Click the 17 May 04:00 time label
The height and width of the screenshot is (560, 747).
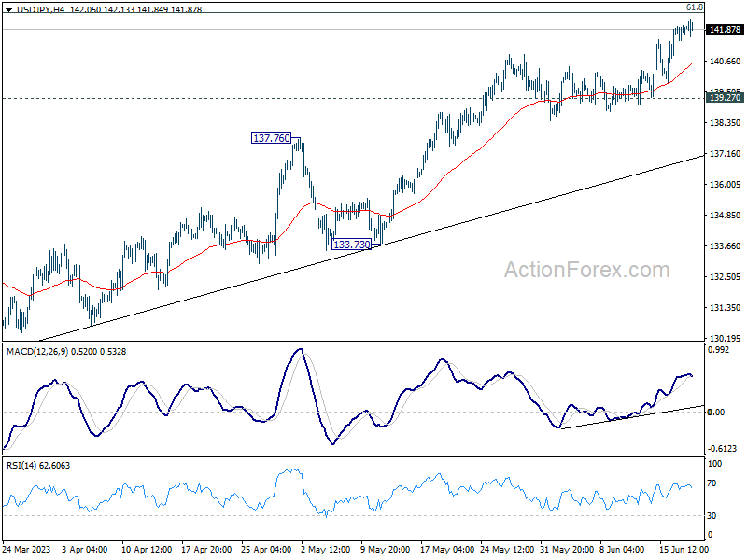pos(447,549)
